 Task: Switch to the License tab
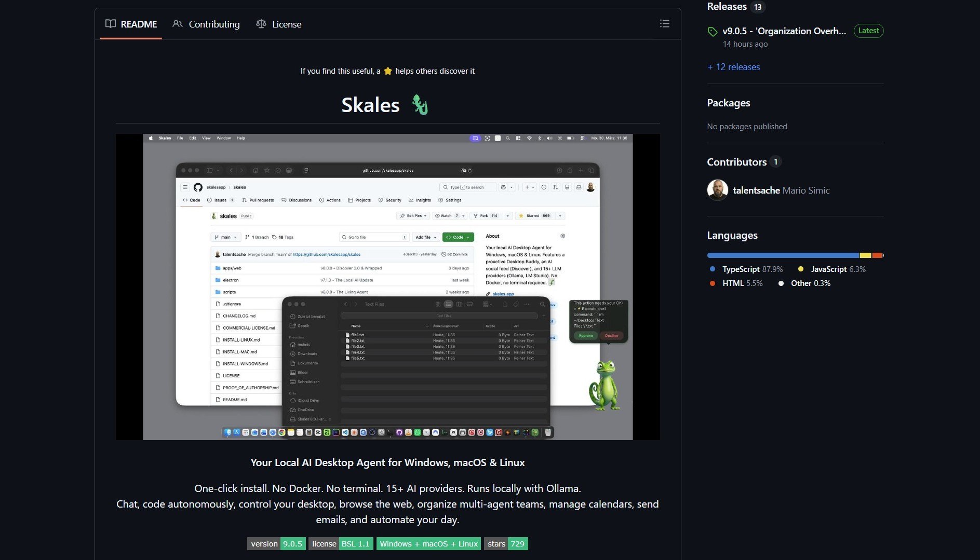[x=286, y=24]
